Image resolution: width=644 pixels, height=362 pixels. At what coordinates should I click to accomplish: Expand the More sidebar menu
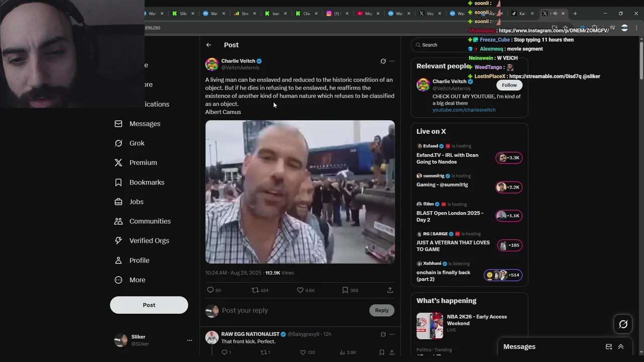pyautogui.click(x=130, y=280)
